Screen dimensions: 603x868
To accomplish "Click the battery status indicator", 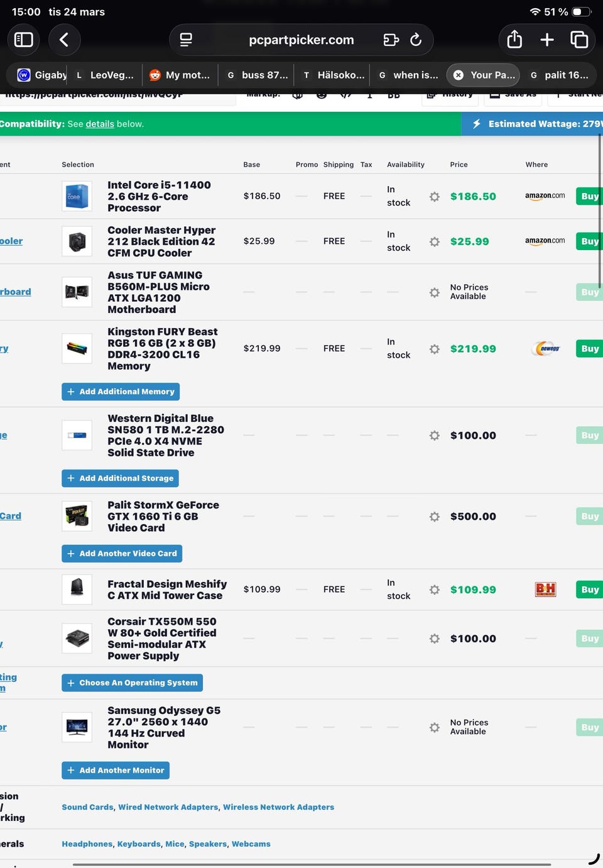I will (581, 12).
